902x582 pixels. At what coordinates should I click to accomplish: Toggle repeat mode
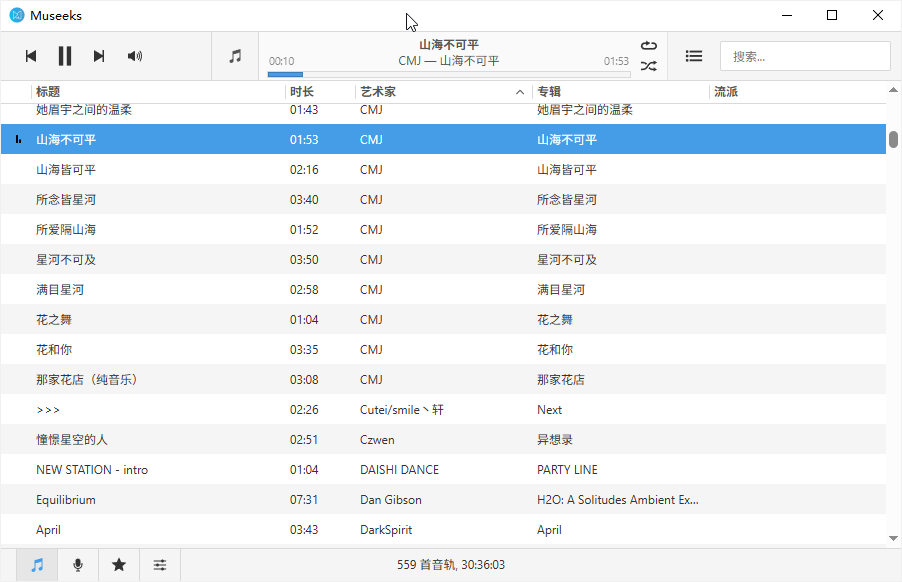click(648, 44)
